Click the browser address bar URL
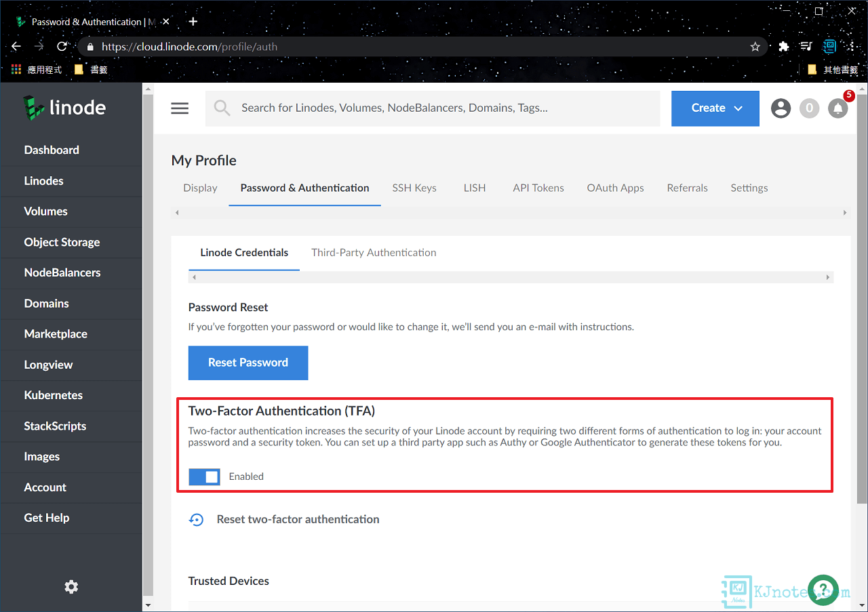The height and width of the screenshot is (612, 868). (189, 47)
